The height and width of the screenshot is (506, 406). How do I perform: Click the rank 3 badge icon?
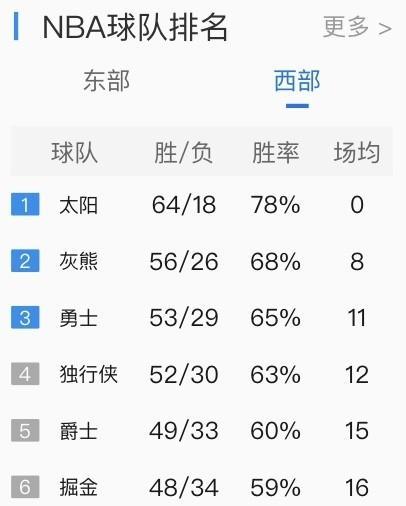point(25,317)
